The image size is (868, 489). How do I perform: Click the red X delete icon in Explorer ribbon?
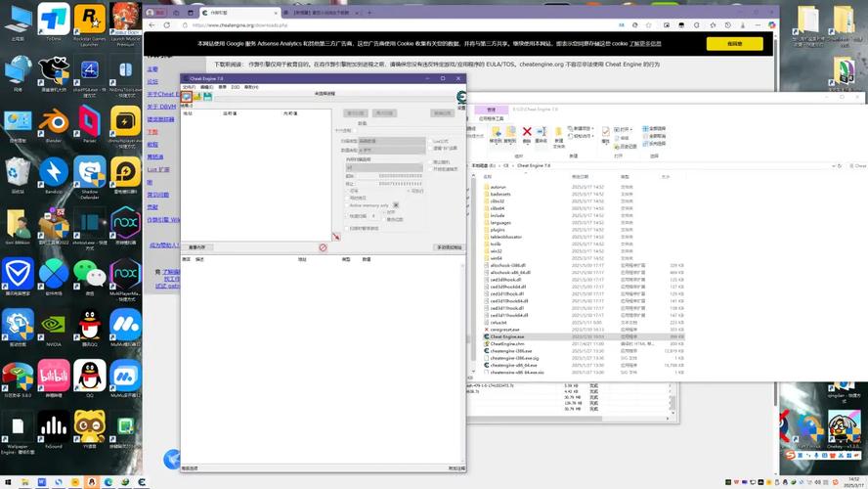point(527,131)
